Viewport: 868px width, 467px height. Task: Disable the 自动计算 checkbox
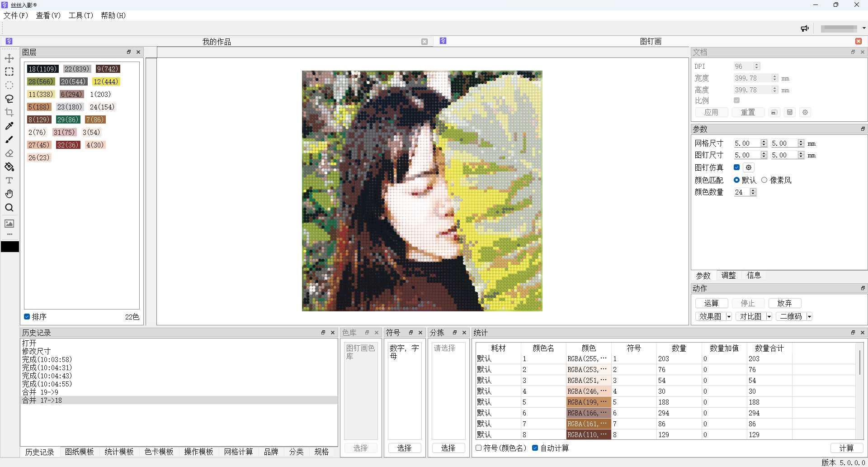coord(535,448)
